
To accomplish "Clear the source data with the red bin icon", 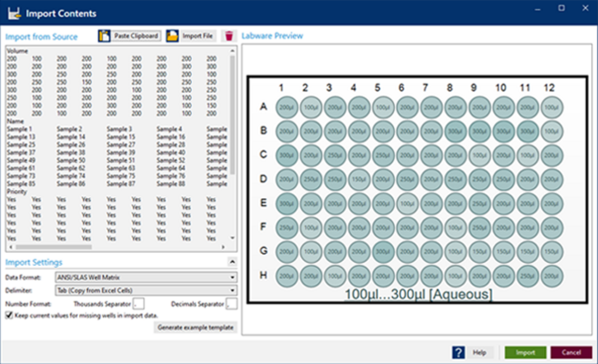I will [229, 36].
